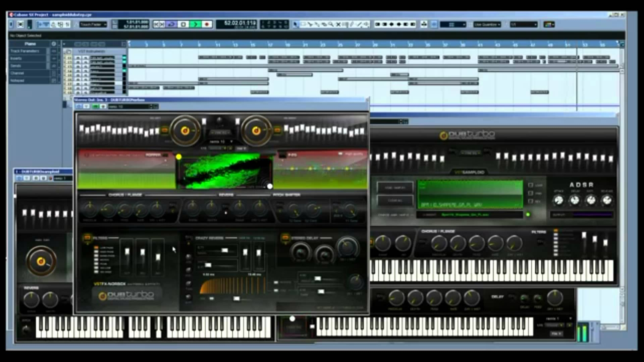Viewport: 644px width, 362px height.
Task: Mute the first instrument track
Action: coord(78,58)
